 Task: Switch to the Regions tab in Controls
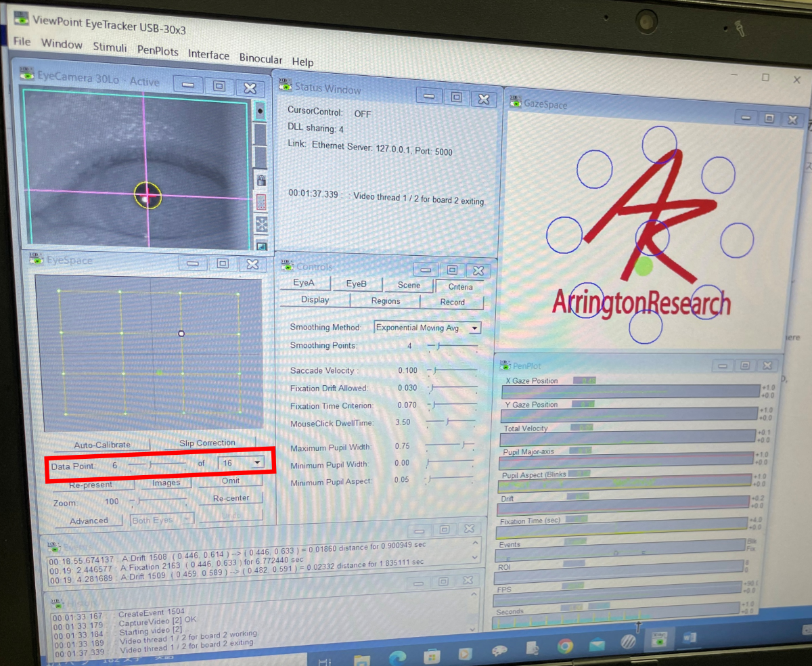(386, 301)
